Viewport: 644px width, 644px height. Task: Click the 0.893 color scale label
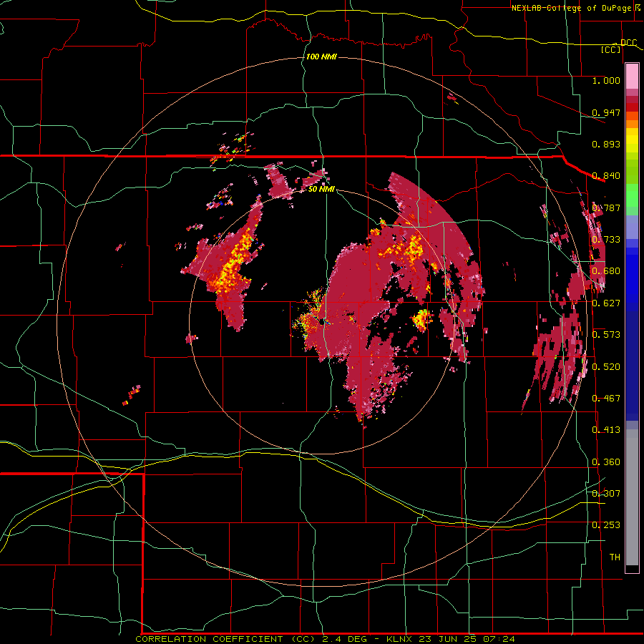(x=606, y=144)
